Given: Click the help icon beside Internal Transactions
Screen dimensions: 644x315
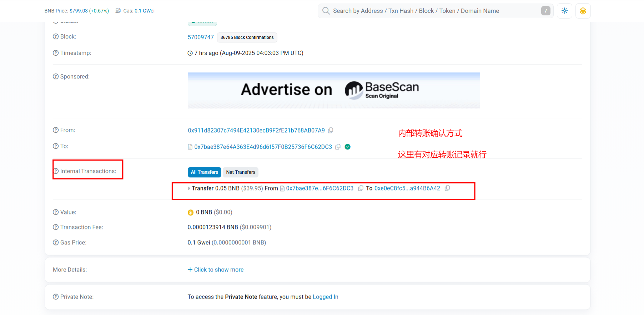Looking at the screenshot, I should [56, 171].
